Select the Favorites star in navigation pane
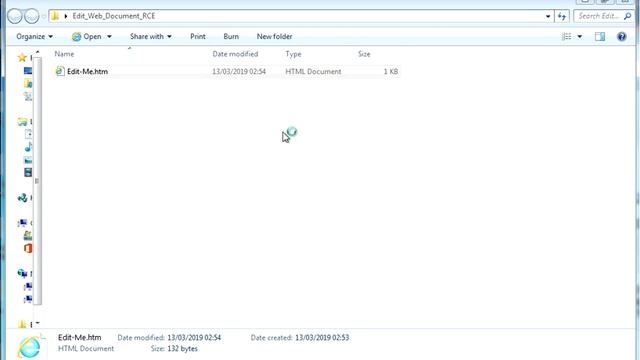 pos(22,58)
